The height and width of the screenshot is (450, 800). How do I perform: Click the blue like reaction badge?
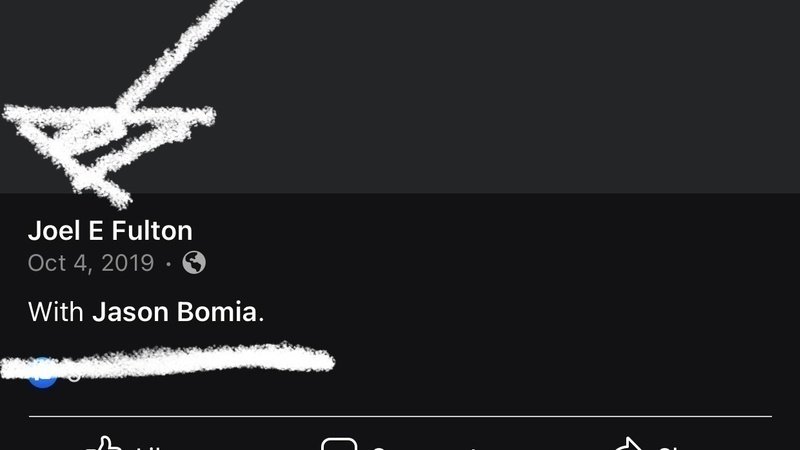coord(42,374)
